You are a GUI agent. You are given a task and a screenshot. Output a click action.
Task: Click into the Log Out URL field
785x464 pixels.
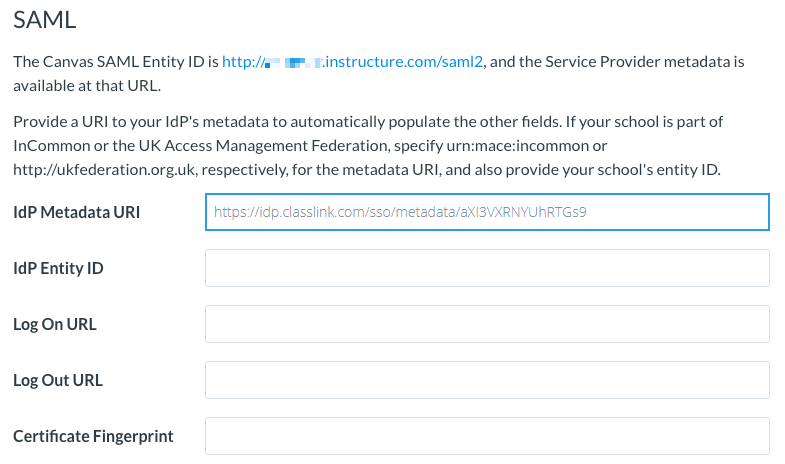(486, 380)
